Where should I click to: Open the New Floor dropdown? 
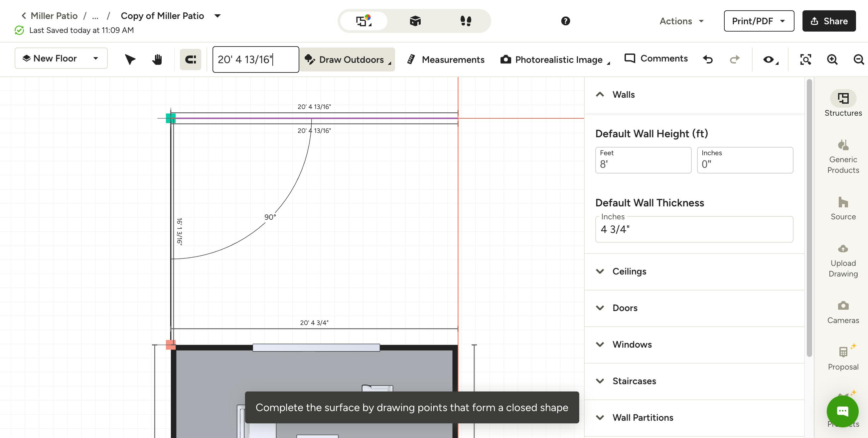[x=61, y=58]
